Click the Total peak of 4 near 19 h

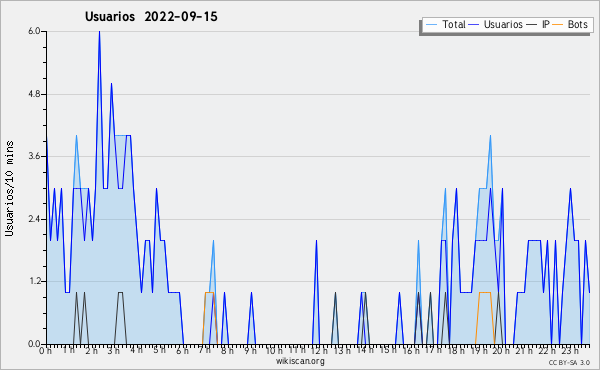pos(490,136)
